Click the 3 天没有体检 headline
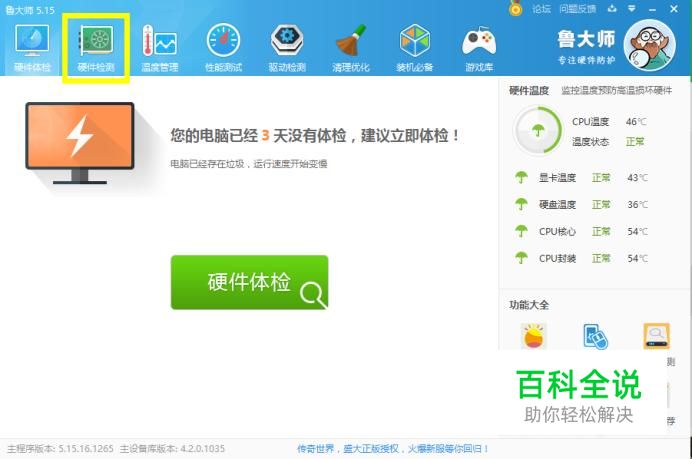 [x=315, y=135]
